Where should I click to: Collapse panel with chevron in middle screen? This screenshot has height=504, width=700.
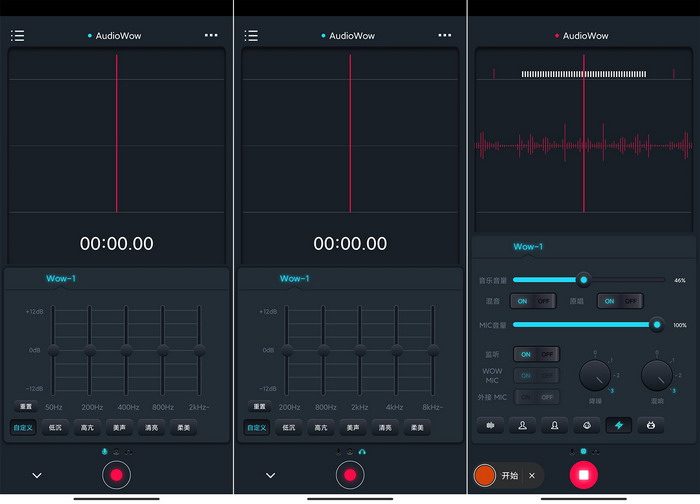(x=271, y=475)
